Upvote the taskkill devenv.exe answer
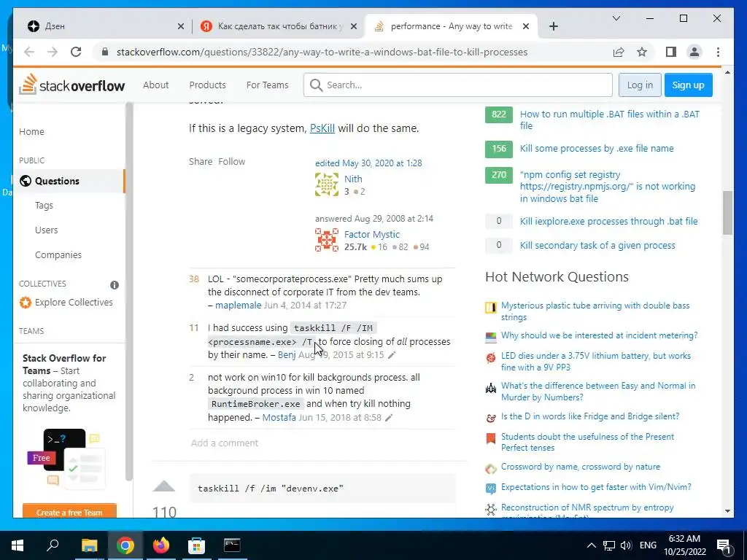 pyautogui.click(x=164, y=486)
